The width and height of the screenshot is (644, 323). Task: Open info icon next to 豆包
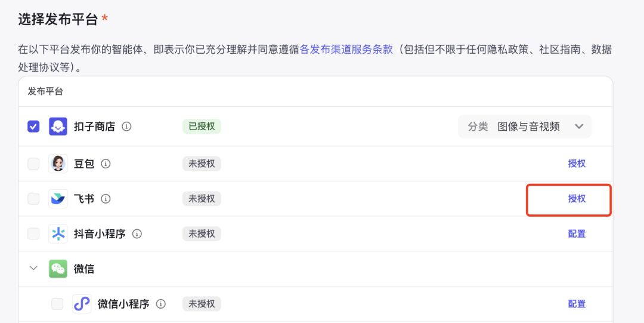coord(106,164)
